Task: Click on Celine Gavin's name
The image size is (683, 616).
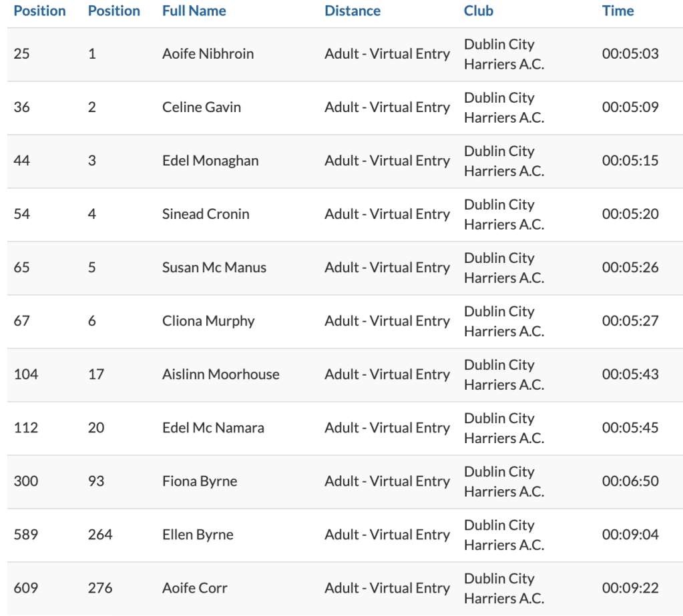Action: (201, 107)
